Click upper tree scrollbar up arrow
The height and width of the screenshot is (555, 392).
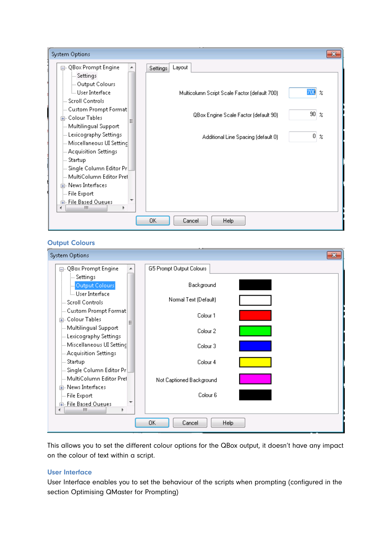coord(132,67)
